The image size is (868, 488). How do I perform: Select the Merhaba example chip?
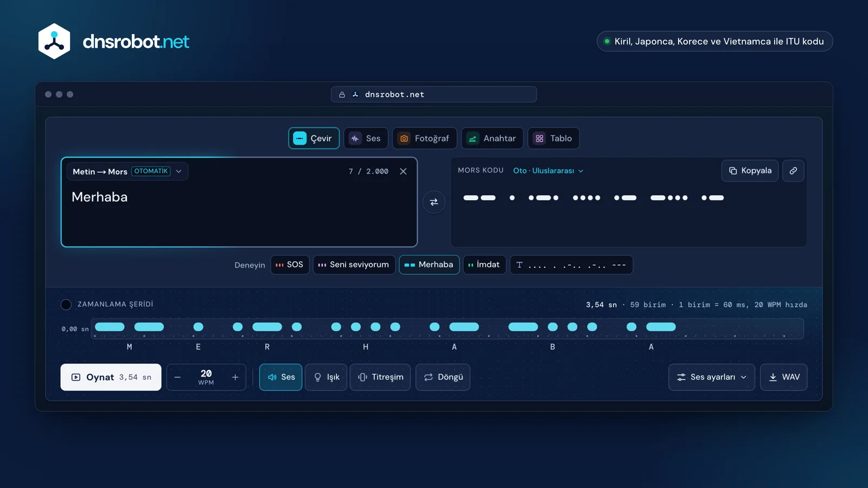429,265
